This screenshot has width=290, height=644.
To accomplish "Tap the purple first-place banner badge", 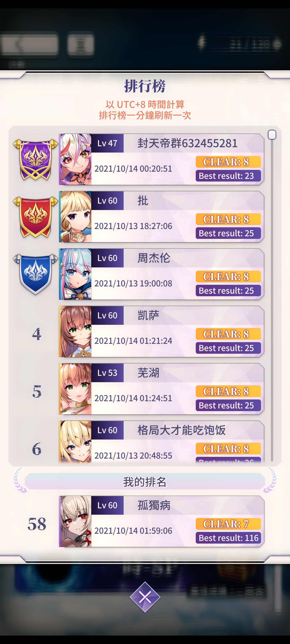I will (35, 160).
